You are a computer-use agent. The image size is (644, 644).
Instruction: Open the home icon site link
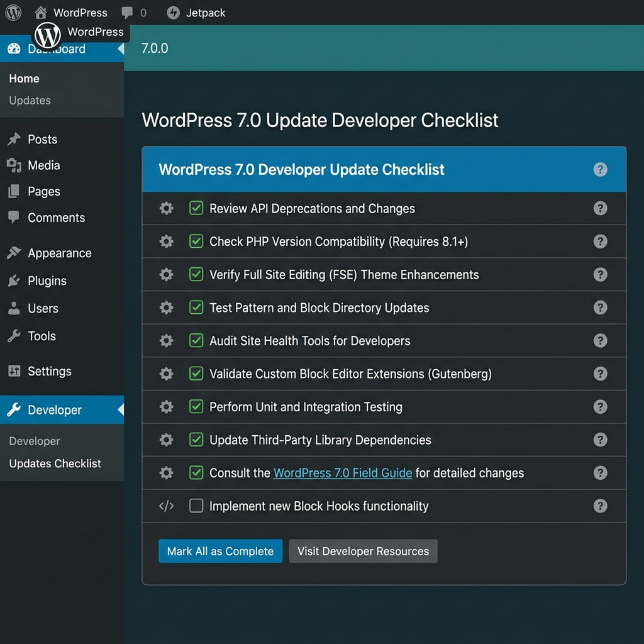tap(40, 13)
